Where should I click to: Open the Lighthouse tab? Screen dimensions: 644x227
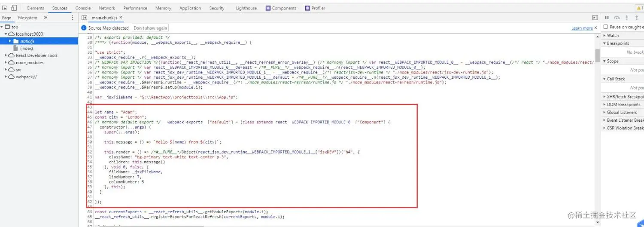pyautogui.click(x=246, y=8)
